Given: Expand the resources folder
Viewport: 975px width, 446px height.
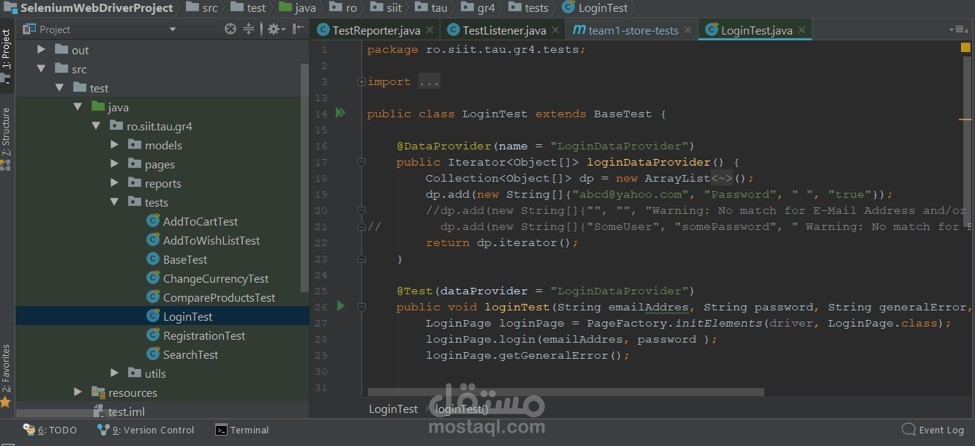Looking at the screenshot, I should click(78, 393).
